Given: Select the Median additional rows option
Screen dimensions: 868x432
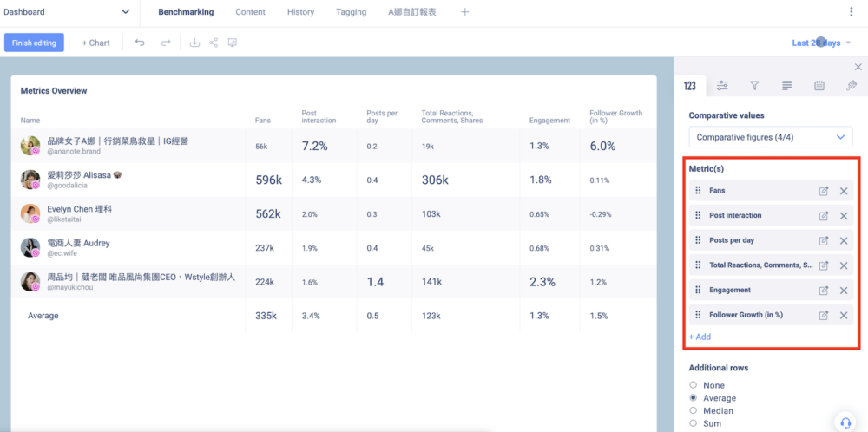Looking at the screenshot, I should (x=693, y=411).
